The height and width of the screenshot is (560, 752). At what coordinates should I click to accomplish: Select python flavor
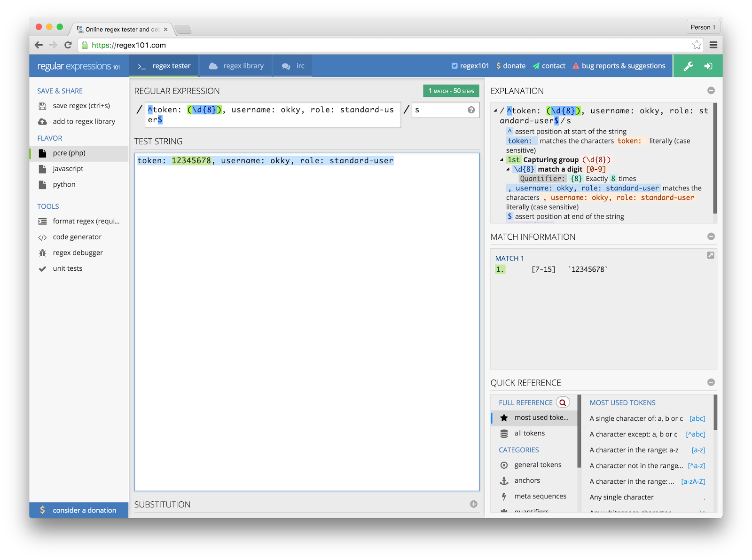point(79,185)
